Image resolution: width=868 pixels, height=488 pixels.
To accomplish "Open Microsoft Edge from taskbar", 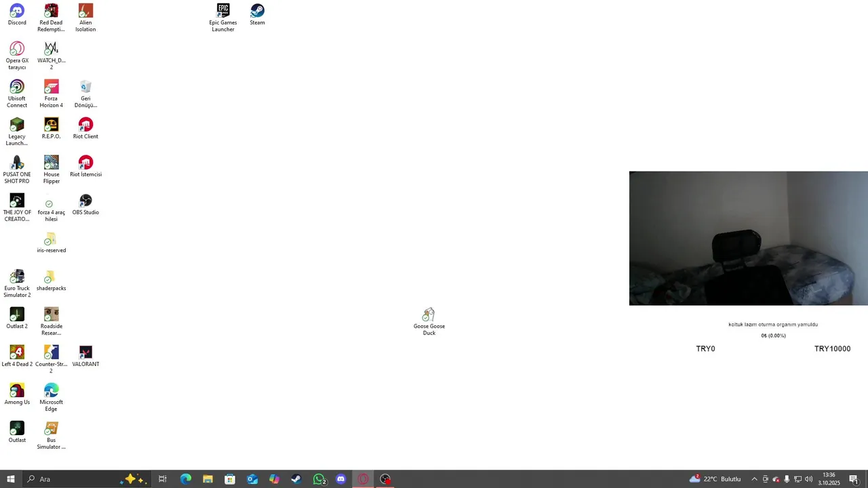I will click(186, 479).
